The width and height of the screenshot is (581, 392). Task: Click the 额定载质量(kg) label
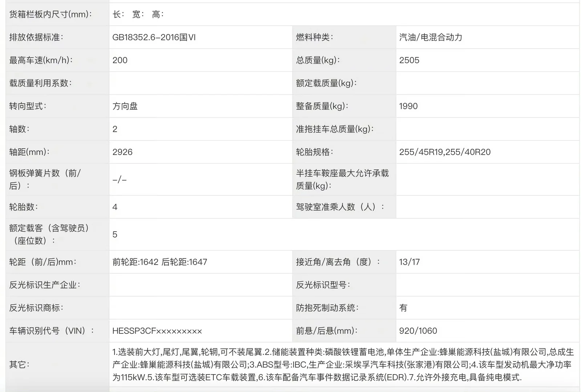pos(326,83)
